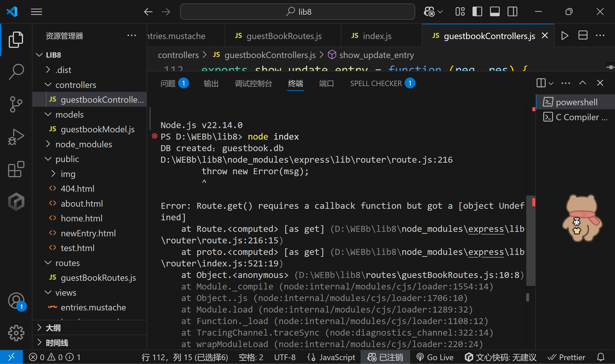
Task: Click the lib8 command center search box
Action: [x=297, y=12]
